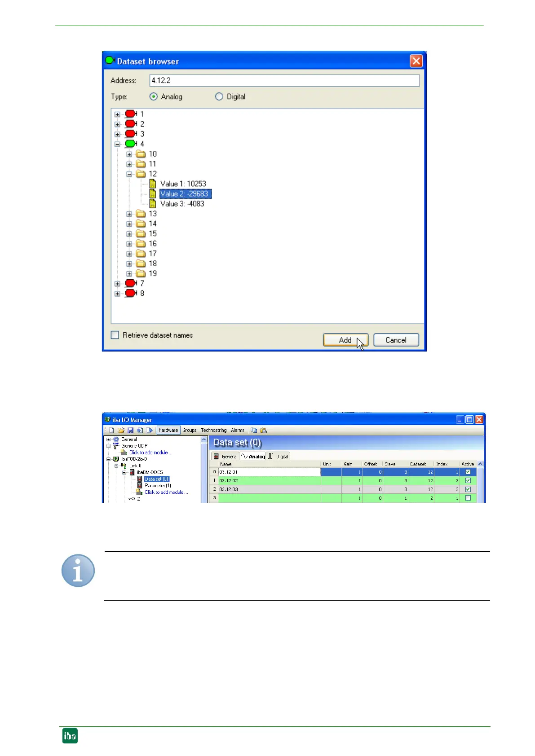Select Data set (0) in hardware tree

[157, 479]
